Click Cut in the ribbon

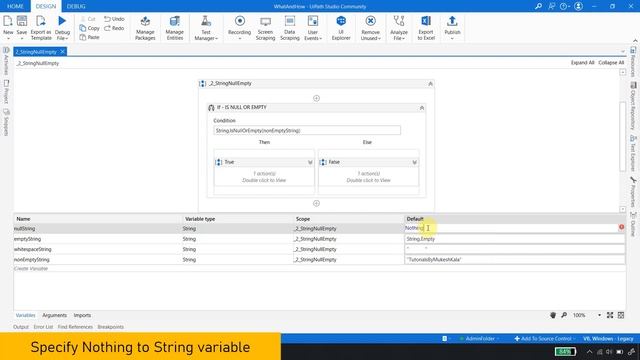click(x=88, y=19)
